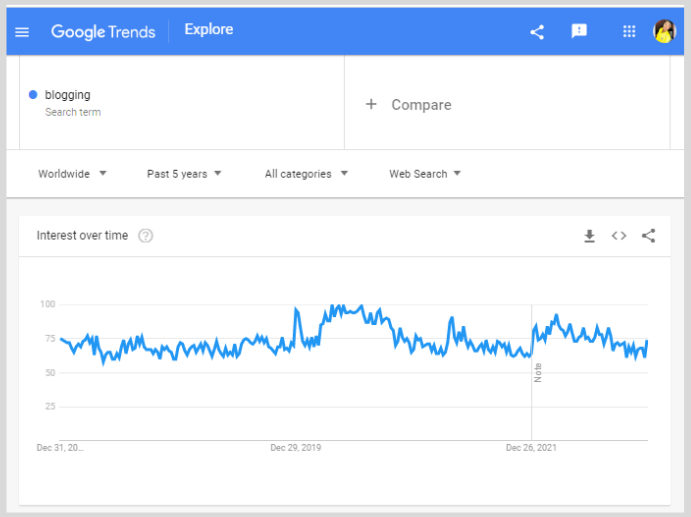Click the Google Trends logo

pyautogui.click(x=103, y=32)
